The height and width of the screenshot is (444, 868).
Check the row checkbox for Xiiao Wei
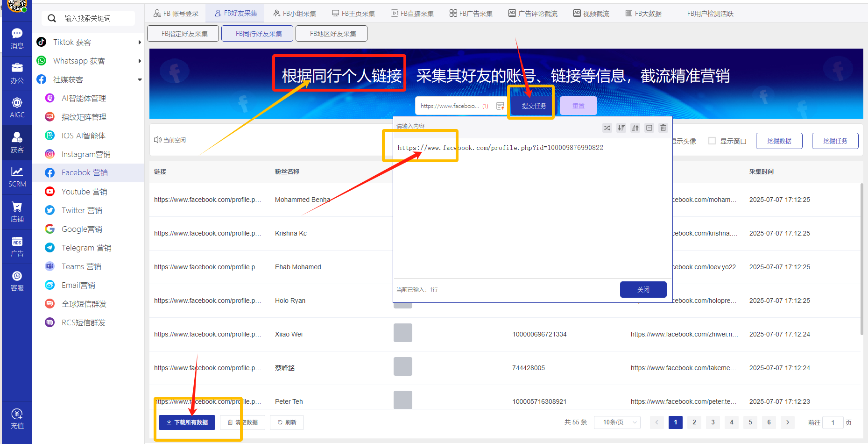[x=402, y=333]
